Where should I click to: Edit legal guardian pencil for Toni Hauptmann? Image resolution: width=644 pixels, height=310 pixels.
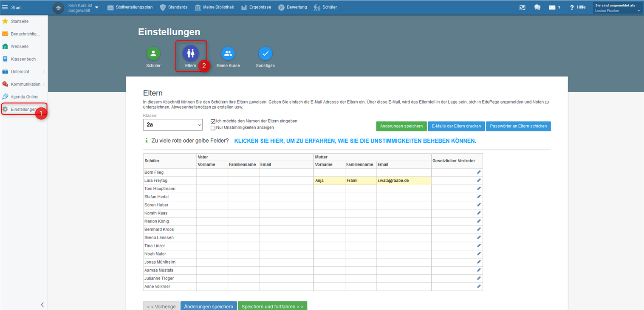pos(479,188)
